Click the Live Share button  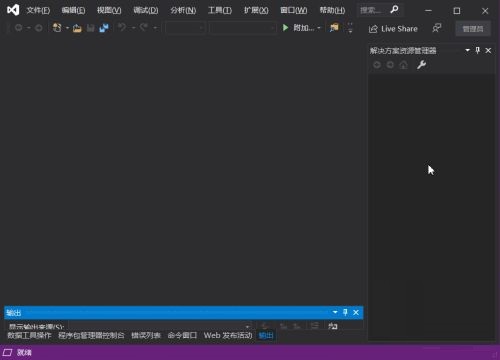pos(393,29)
